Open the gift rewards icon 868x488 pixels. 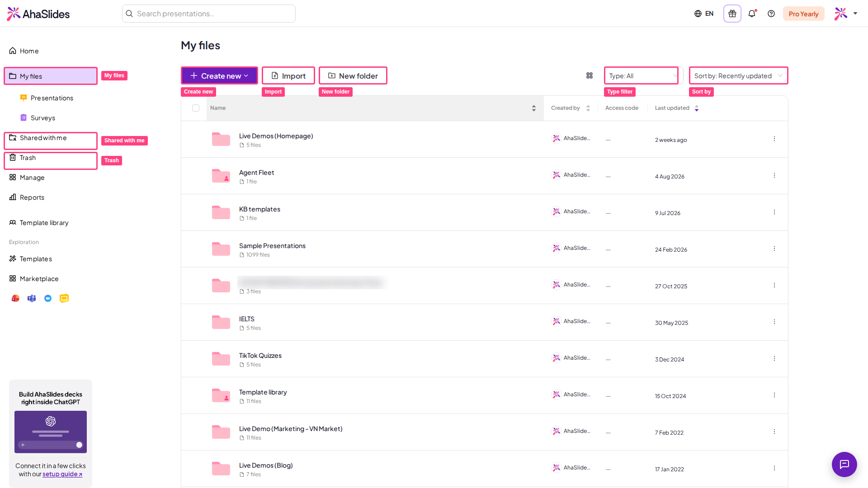tap(732, 14)
